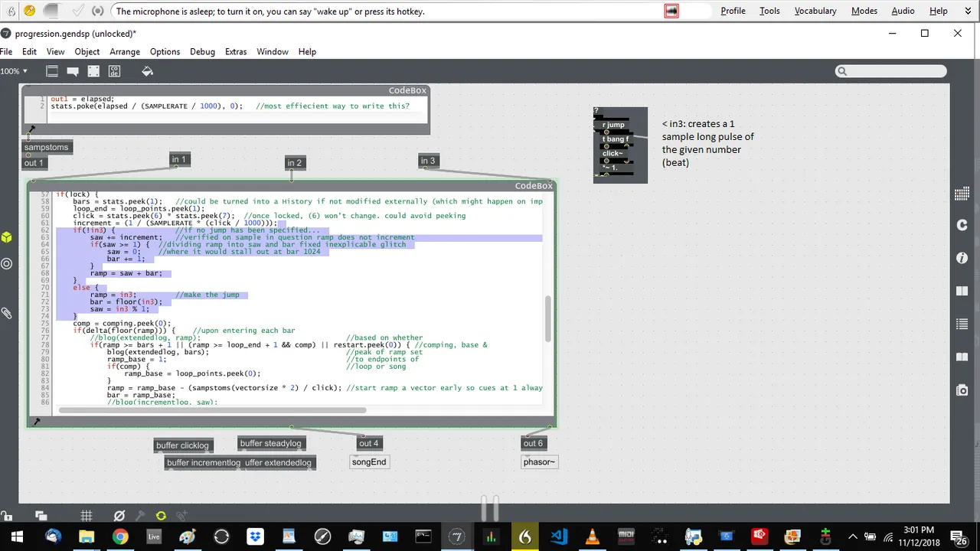Viewport: 980px width, 551px height.
Task: Show hidden system tray icons
Action: [853, 536]
